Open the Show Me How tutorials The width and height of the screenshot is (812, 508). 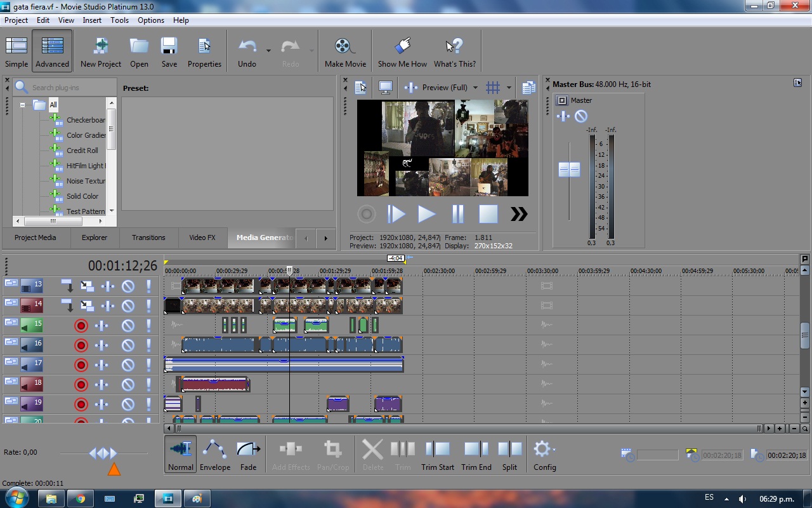[402, 51]
